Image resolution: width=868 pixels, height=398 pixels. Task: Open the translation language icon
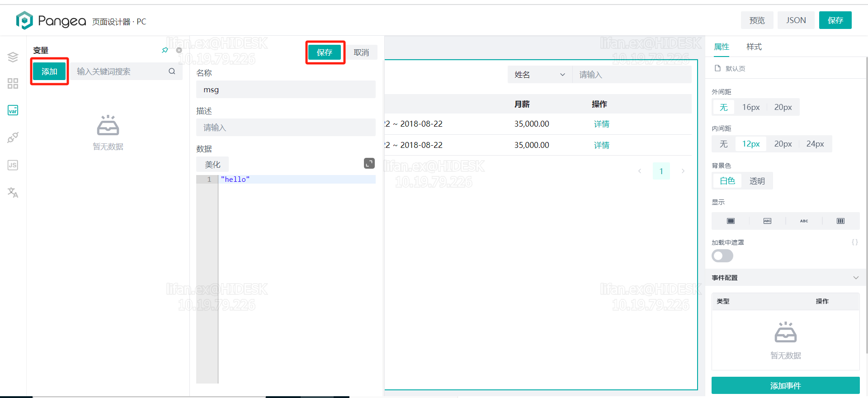point(13,193)
